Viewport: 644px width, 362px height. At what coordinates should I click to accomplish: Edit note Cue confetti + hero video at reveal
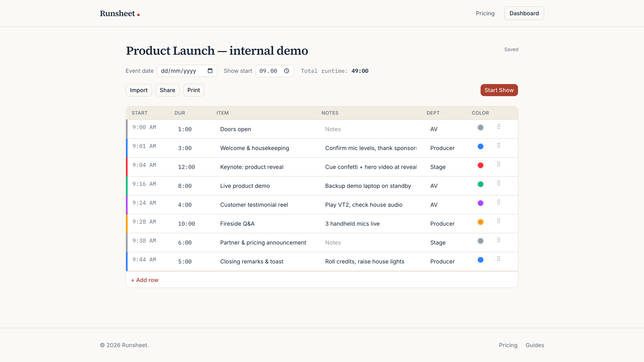pos(371,167)
